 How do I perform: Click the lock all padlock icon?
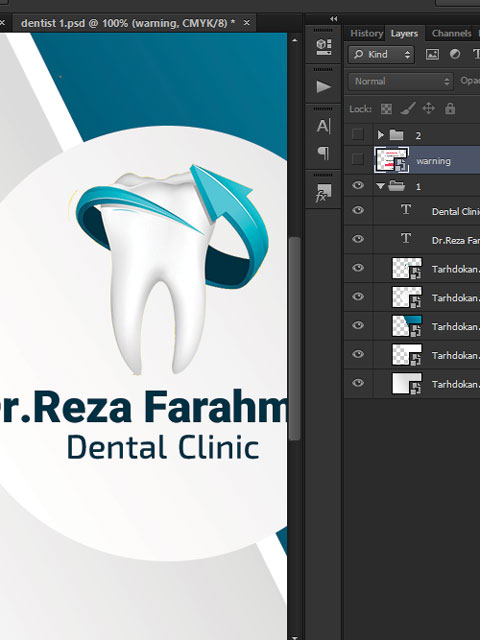450,109
